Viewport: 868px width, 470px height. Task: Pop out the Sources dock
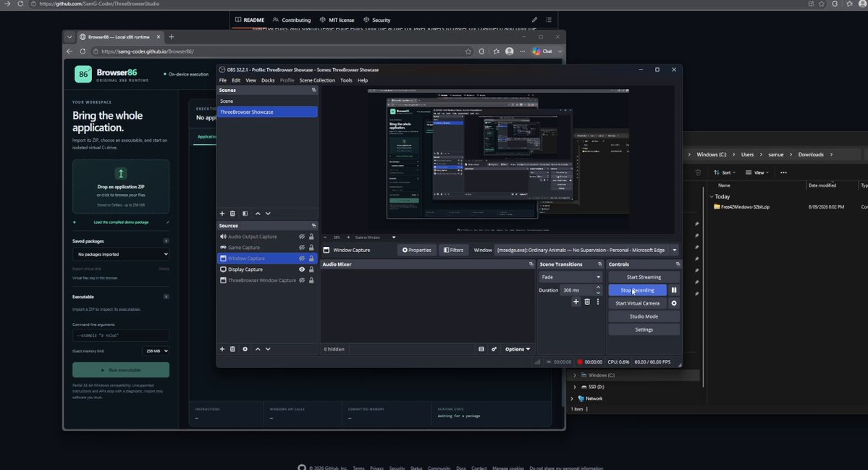314,226
